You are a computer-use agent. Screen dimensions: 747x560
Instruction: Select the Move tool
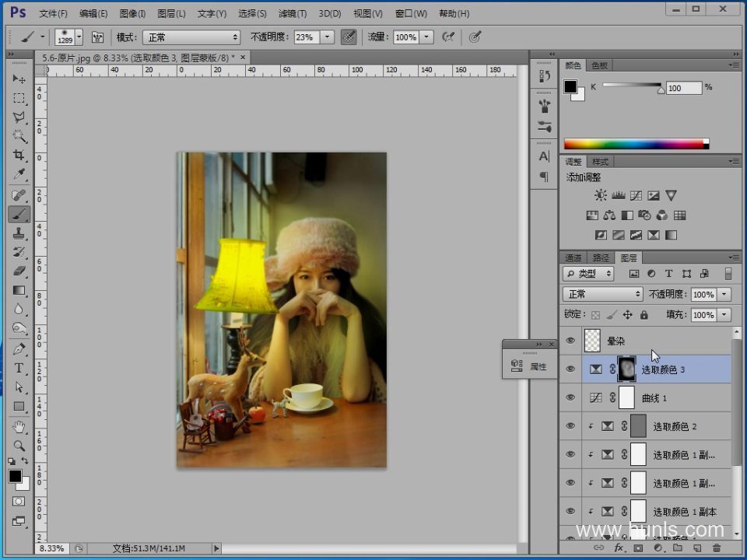point(19,79)
